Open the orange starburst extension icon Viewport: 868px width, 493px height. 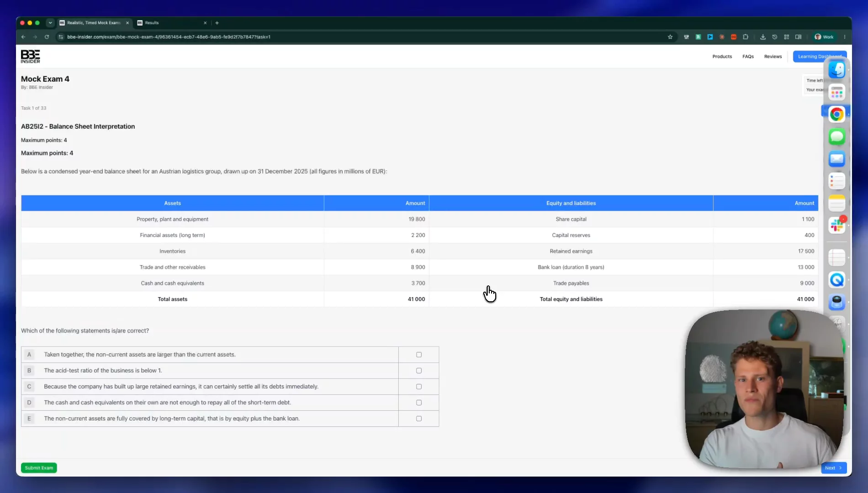click(722, 37)
